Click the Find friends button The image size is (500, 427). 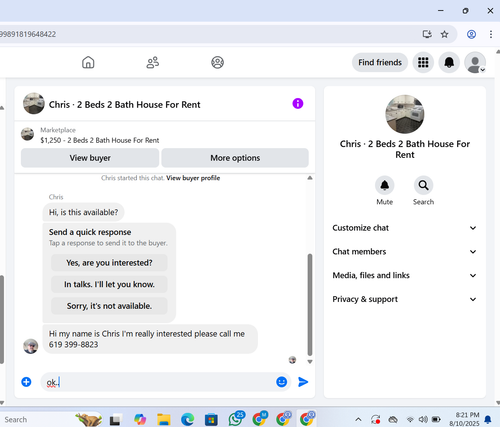click(380, 62)
